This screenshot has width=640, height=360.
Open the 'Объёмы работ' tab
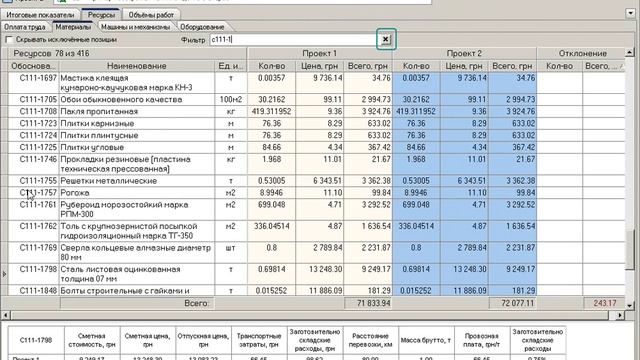tap(151, 15)
